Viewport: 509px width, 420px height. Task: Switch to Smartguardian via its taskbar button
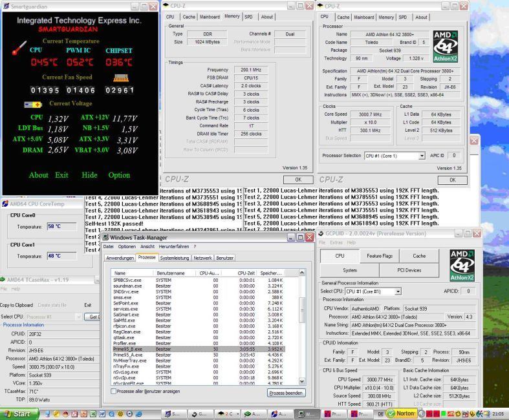(x=175, y=414)
